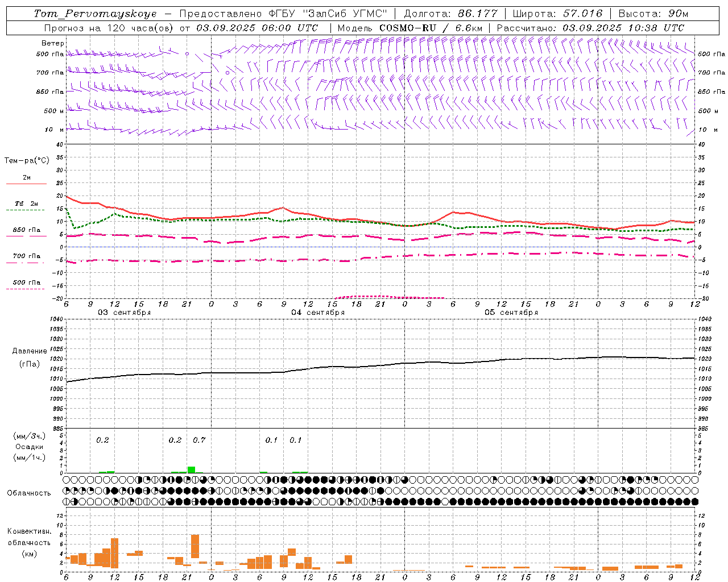Click the (км) unit label

pyautogui.click(x=30, y=554)
